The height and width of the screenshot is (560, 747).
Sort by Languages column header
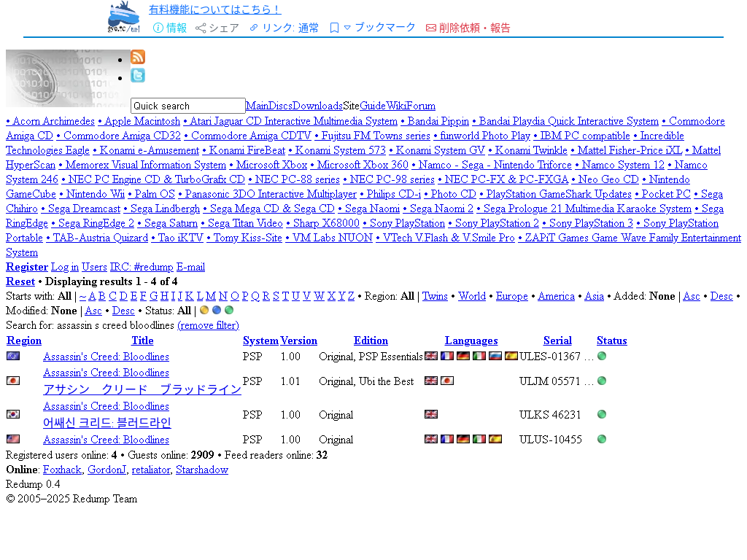(x=471, y=341)
